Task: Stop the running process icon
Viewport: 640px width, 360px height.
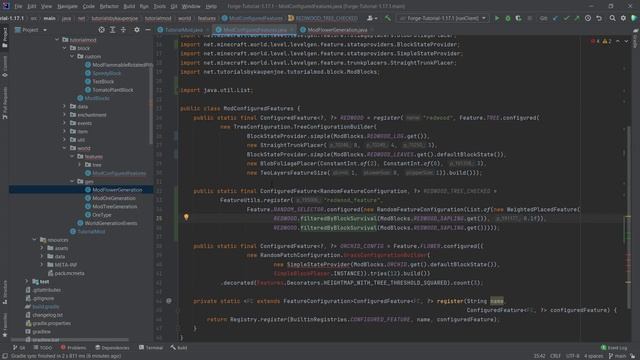Action: click(x=530, y=18)
